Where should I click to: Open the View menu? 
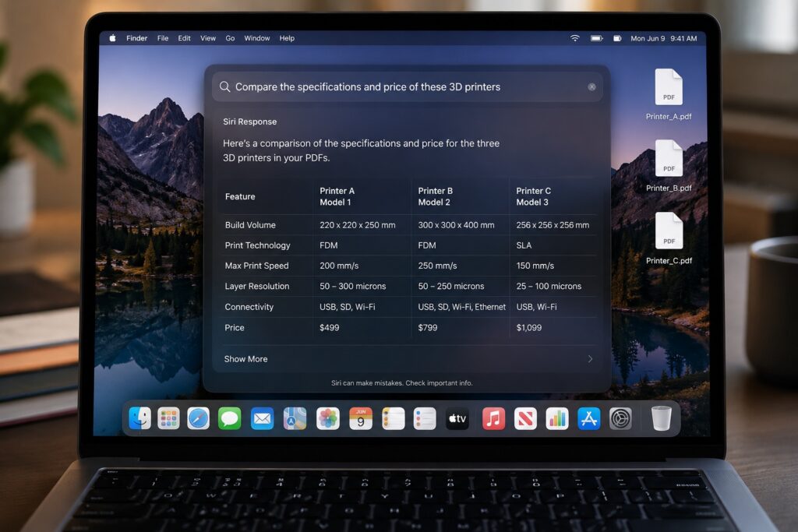coord(207,38)
